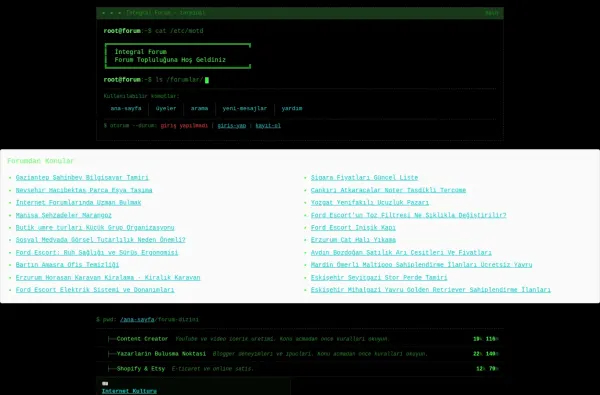This screenshot has width=600, height=395.
Task: Open topic Gaziantep Şahinbey Bilgisayar Tamiri
Action: point(82,178)
